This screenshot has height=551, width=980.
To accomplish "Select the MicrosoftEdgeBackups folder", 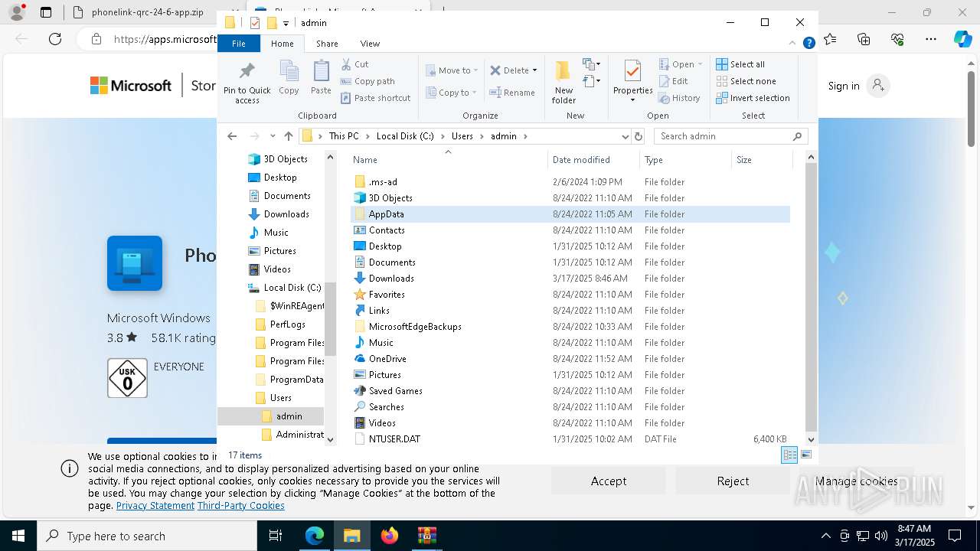I will pos(415,327).
